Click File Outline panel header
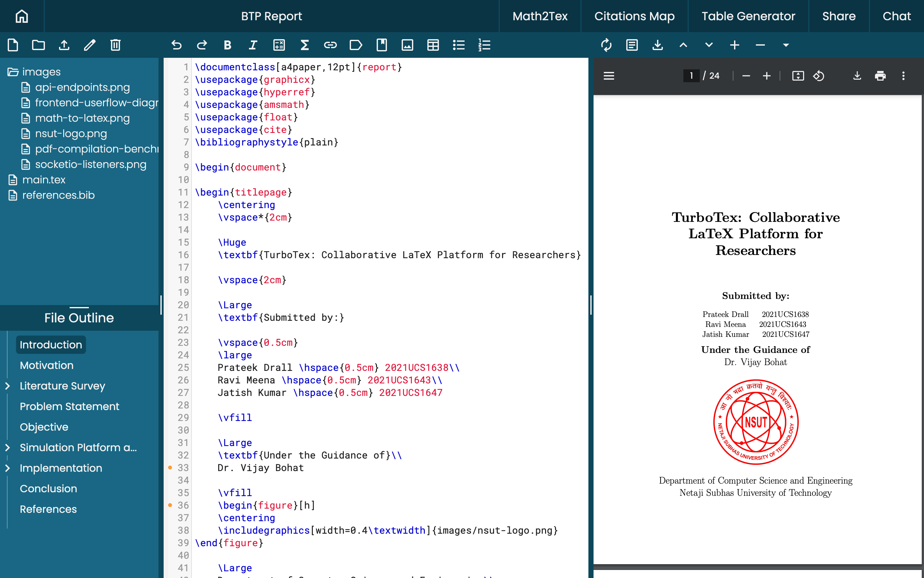Viewport: 924px width, 578px height. coord(79,318)
